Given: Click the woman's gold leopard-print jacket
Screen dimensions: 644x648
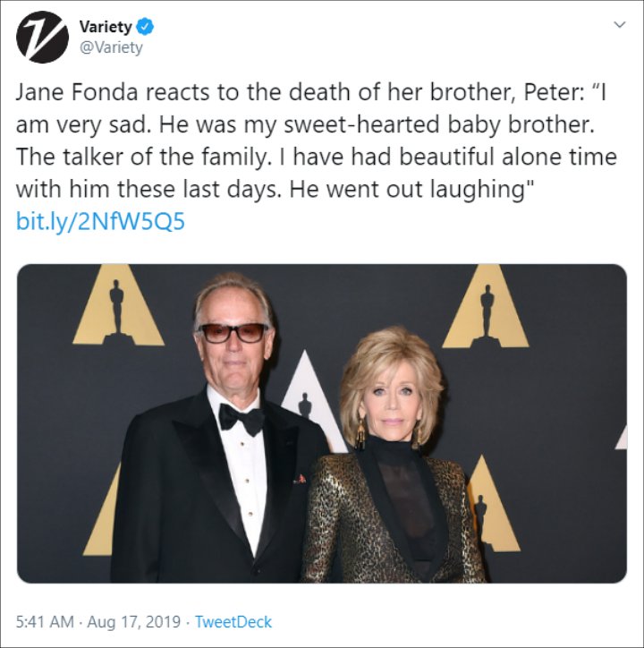Looking at the screenshot, I should pyautogui.click(x=340, y=519).
